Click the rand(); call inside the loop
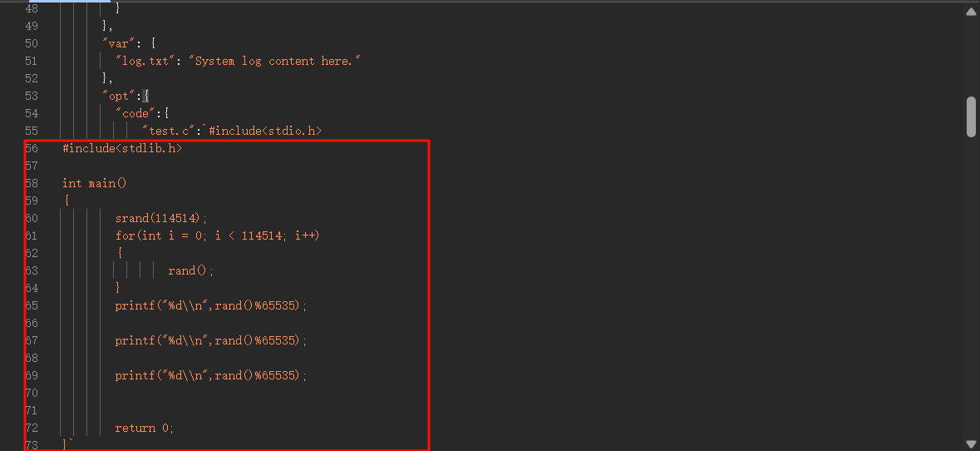 191,270
